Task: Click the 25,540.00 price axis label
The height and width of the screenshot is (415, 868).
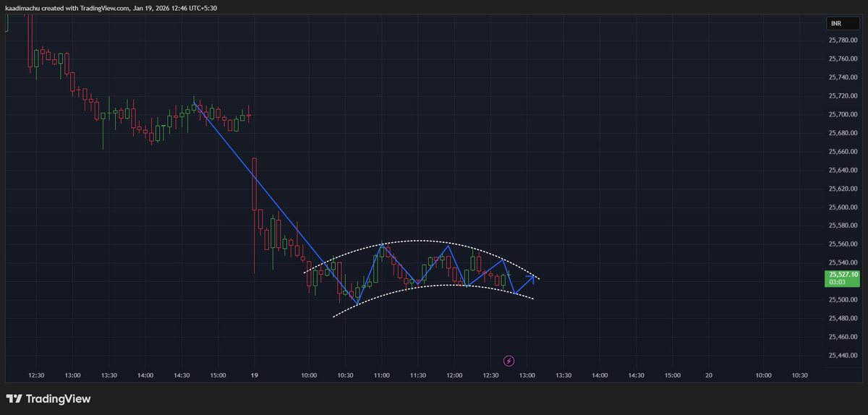Action: pos(843,263)
